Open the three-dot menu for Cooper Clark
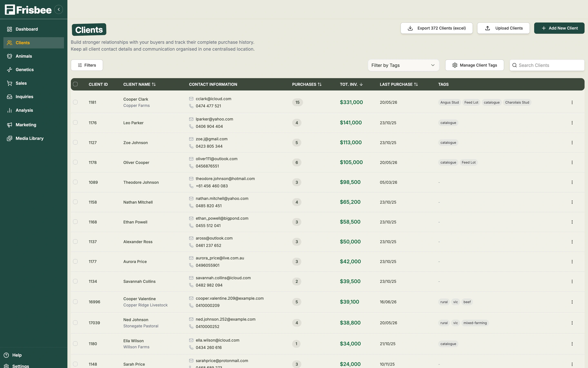 click(x=572, y=102)
